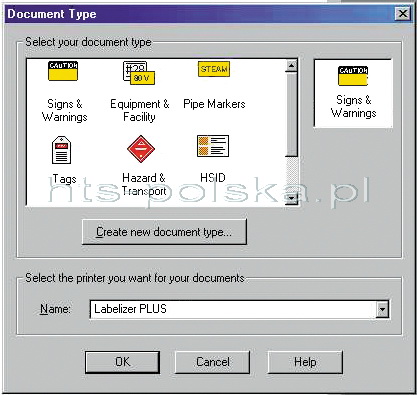Screen dimensions: 417x395
Task: Click the 'Hazard & Transport' label
Action: click(x=144, y=184)
